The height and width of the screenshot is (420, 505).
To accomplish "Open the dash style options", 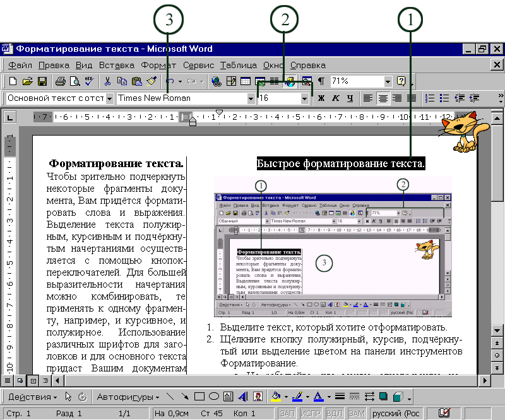I will tap(354, 397).
